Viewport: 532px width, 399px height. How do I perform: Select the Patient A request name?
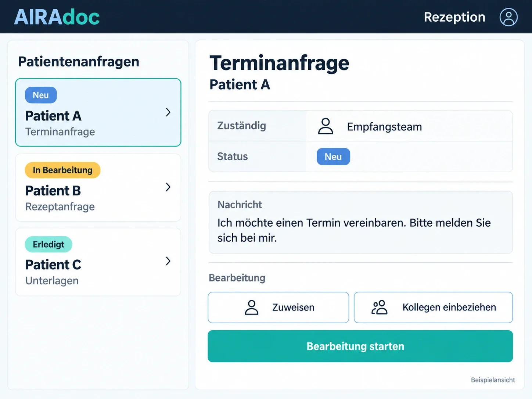53,116
